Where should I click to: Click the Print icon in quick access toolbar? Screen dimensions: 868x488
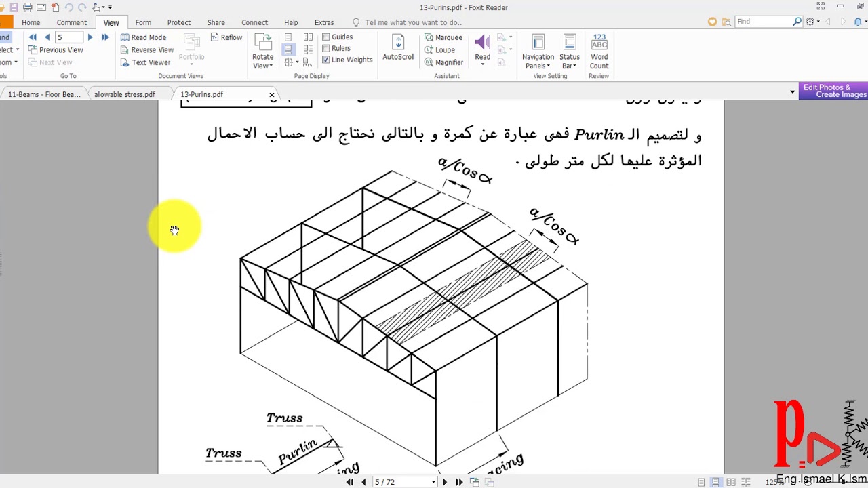(27, 7)
